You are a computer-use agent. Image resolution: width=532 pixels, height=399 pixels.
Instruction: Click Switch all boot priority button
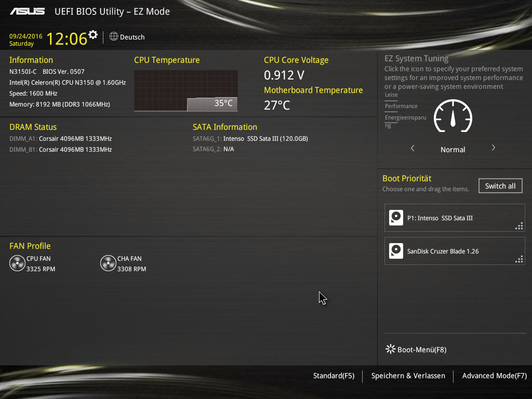(x=500, y=186)
